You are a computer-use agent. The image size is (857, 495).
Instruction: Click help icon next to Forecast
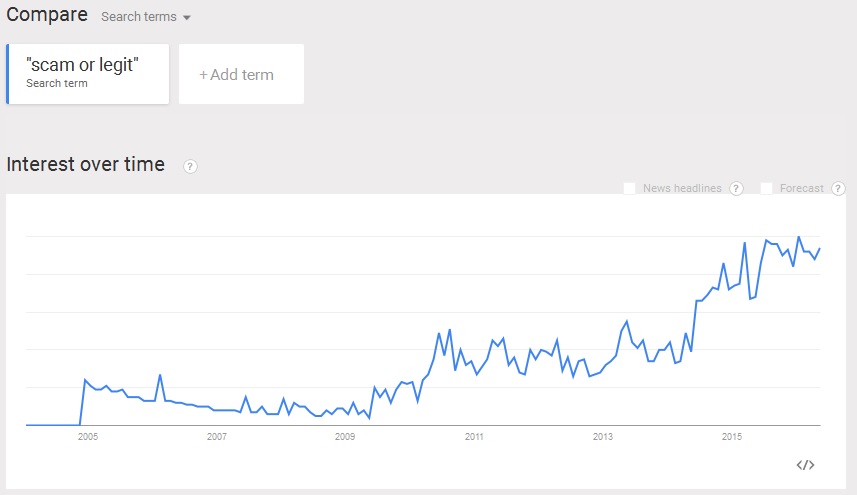coord(838,188)
